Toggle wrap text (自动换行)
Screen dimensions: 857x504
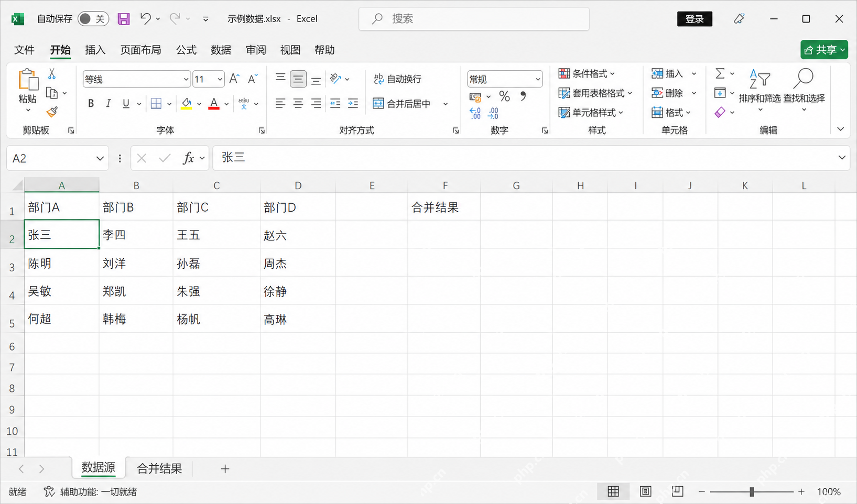397,79
